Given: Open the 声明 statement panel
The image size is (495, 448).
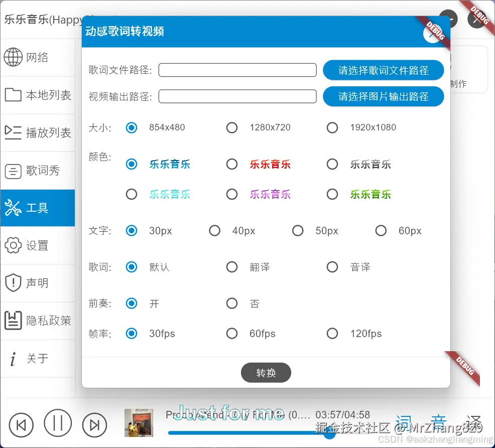Looking at the screenshot, I should tap(38, 283).
